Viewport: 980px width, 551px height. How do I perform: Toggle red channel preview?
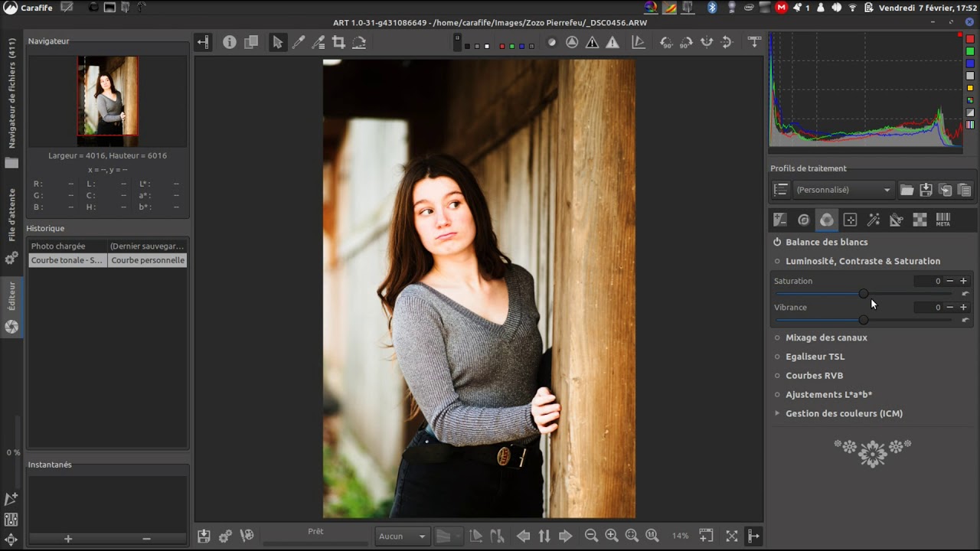point(502,47)
